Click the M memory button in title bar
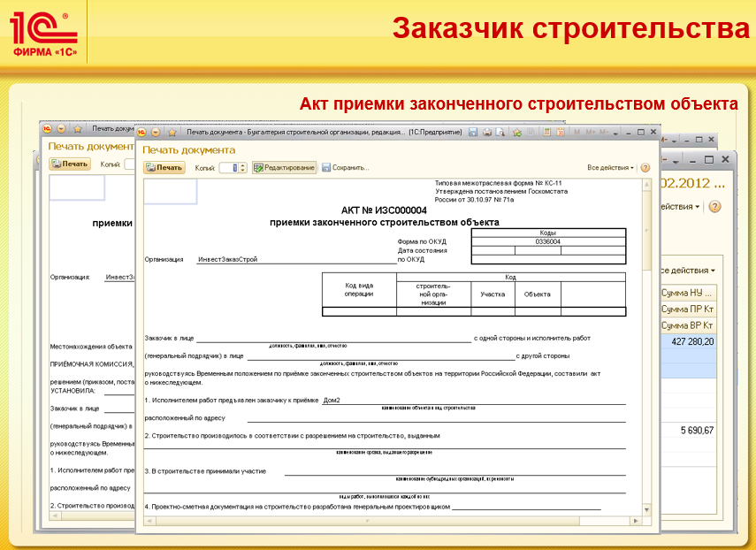Screen dimensions: 756x550 coord(577,132)
